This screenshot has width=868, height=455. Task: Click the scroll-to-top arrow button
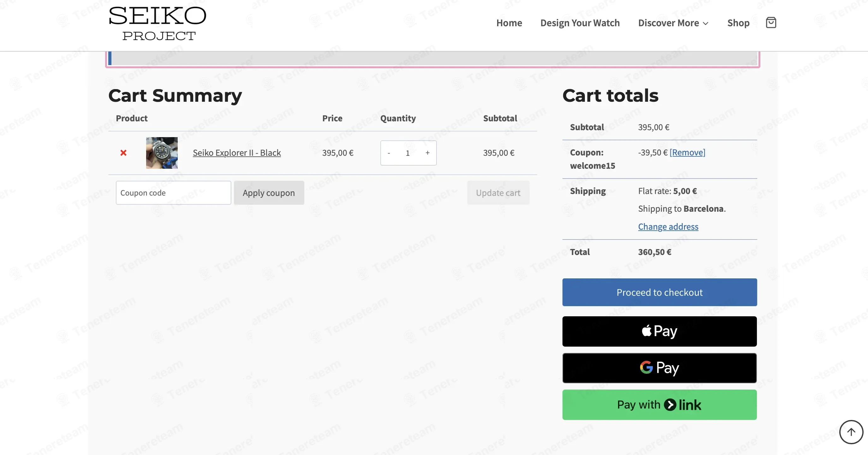[x=851, y=432]
